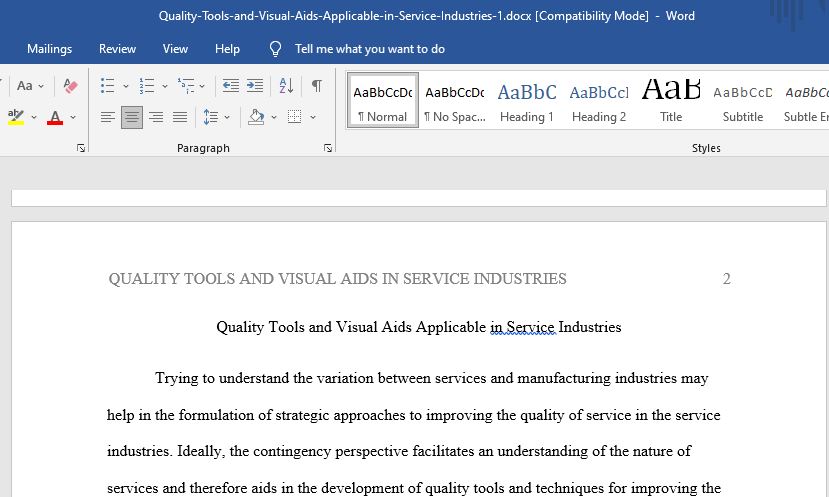Apply the Heading 2 style
829x497 pixels.
(x=599, y=100)
